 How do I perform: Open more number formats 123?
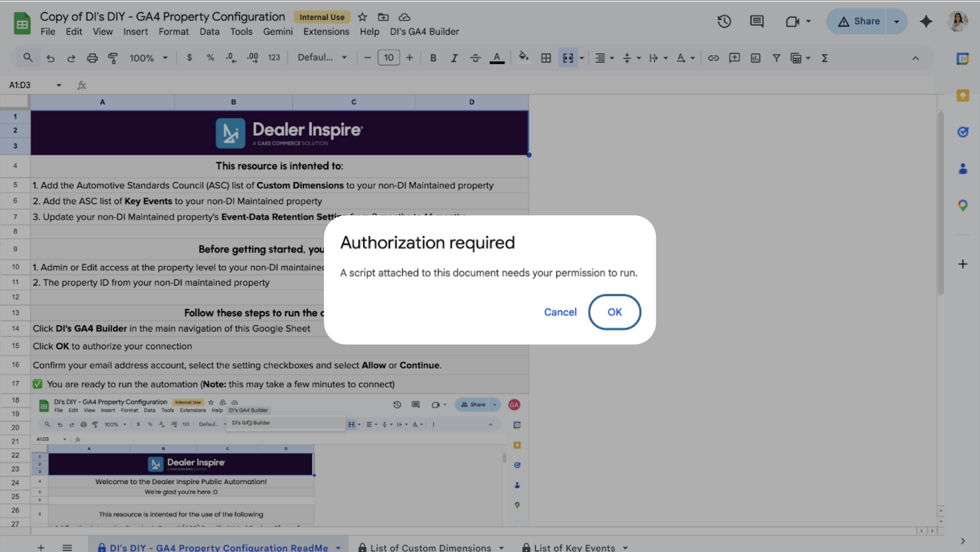pos(274,58)
